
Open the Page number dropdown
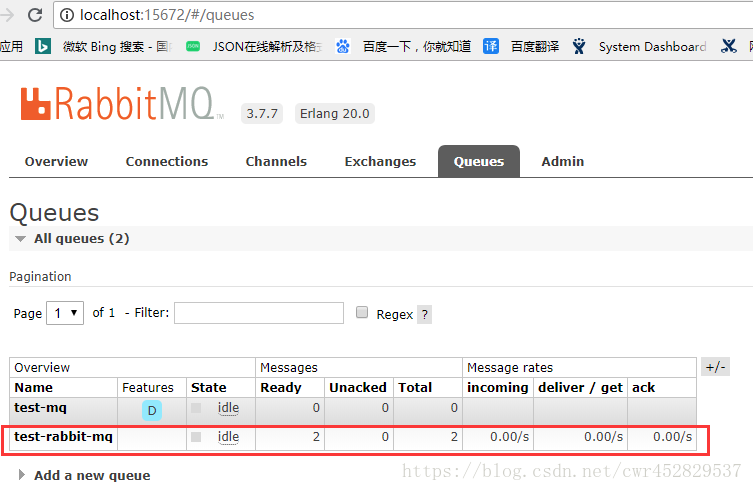(65, 313)
